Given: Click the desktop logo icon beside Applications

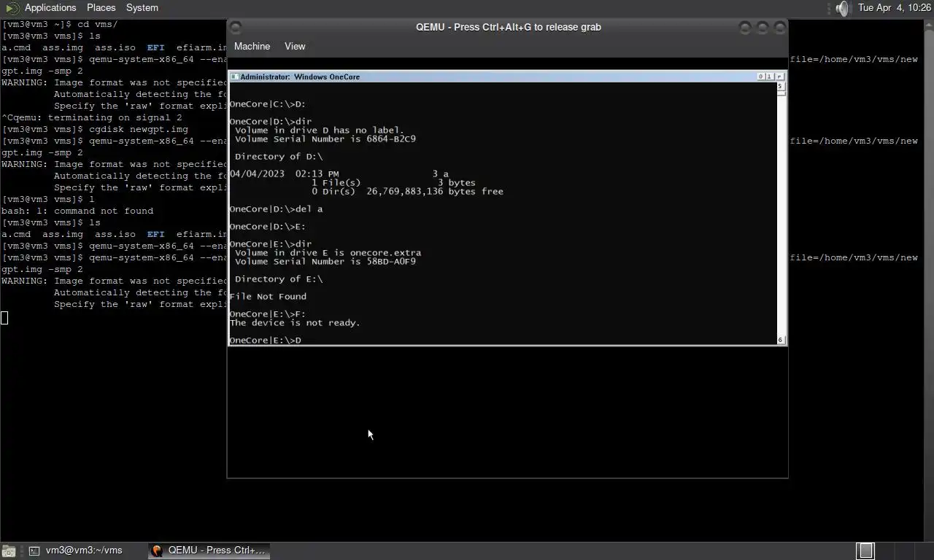Looking at the screenshot, I should pos(12,8).
